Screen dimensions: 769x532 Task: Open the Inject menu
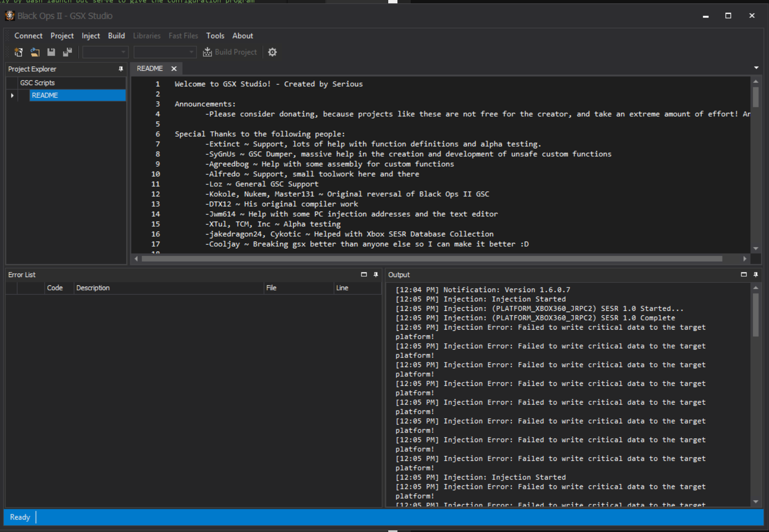click(x=90, y=36)
